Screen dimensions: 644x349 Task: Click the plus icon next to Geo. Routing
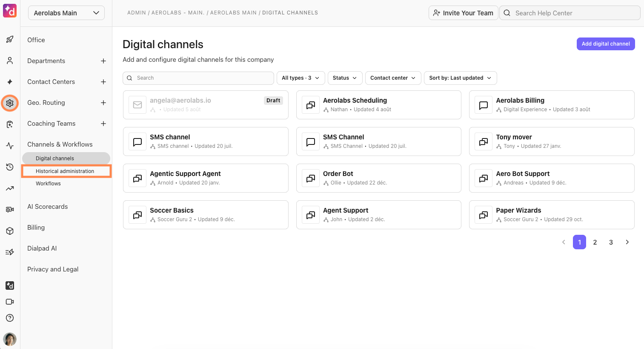click(x=103, y=103)
